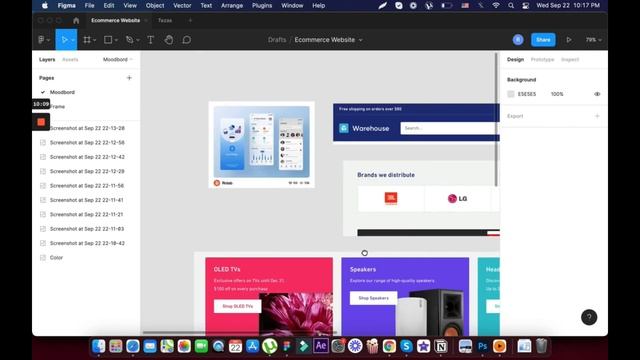
Task: Toggle background visibility eye icon
Action: pos(597,94)
